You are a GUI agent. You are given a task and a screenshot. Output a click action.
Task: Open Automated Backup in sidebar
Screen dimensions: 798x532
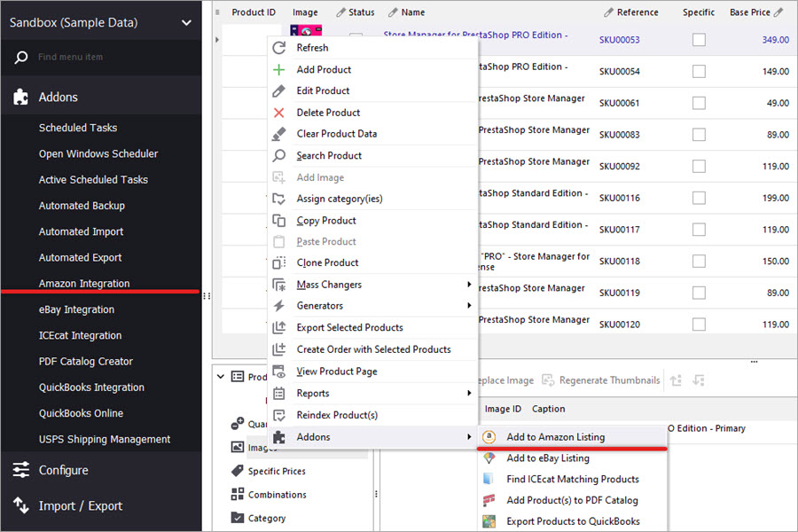click(82, 206)
